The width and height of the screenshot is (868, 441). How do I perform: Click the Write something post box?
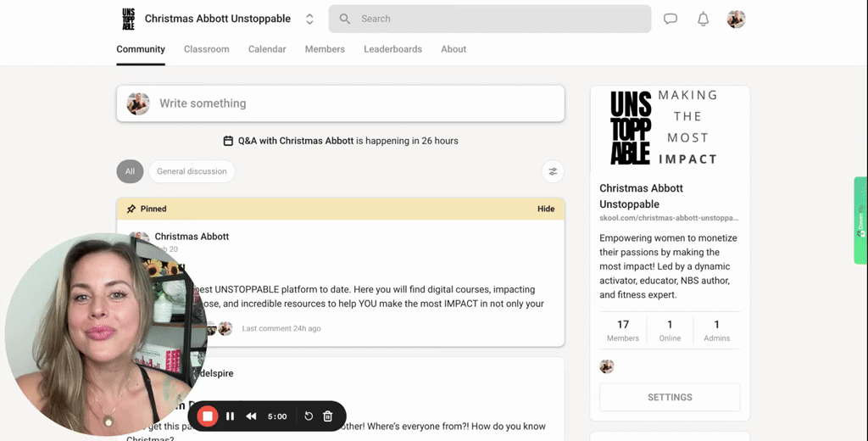[x=341, y=103]
